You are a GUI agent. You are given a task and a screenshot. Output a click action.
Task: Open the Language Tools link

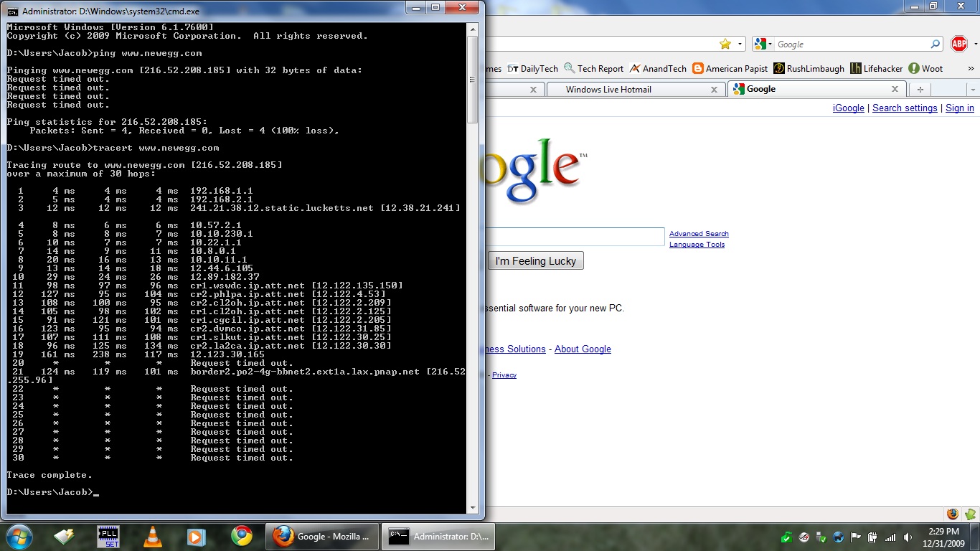click(x=697, y=245)
